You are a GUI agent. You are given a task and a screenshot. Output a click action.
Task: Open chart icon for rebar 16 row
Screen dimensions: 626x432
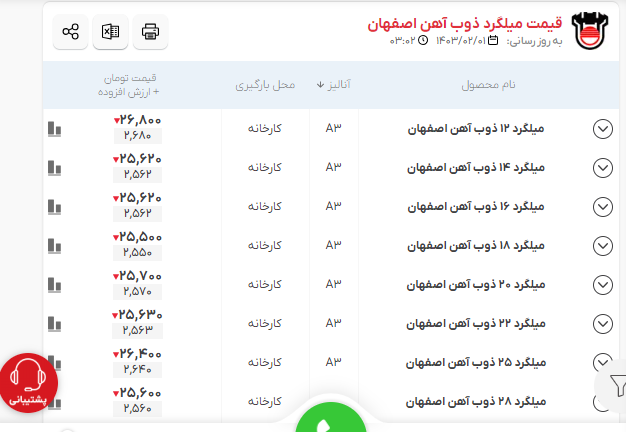tap(55, 207)
